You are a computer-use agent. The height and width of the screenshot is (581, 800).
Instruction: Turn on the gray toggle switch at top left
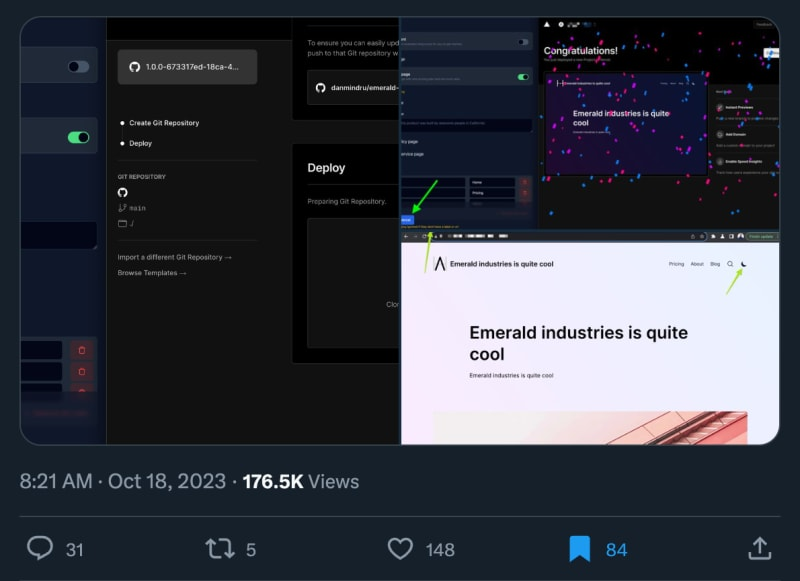pos(79,66)
